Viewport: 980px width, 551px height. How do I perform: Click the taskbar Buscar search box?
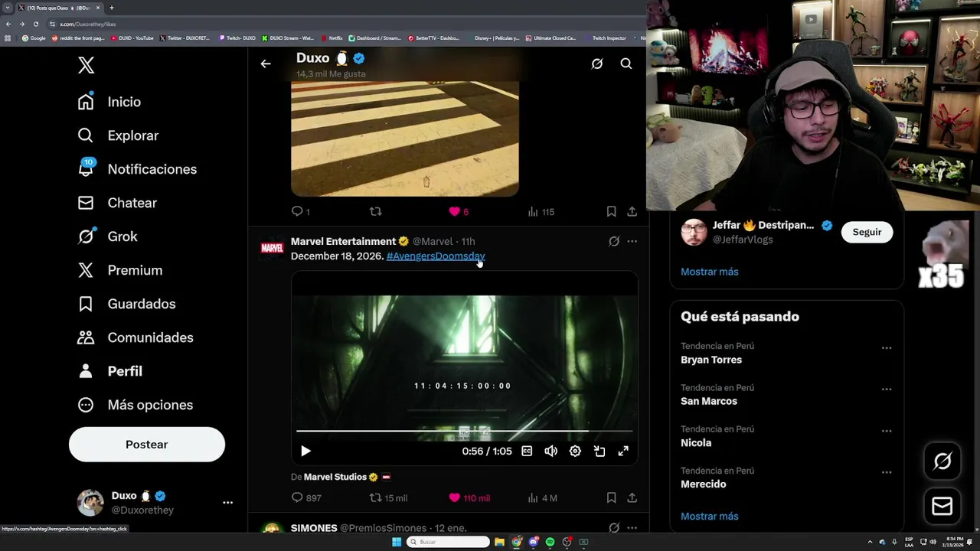(448, 542)
